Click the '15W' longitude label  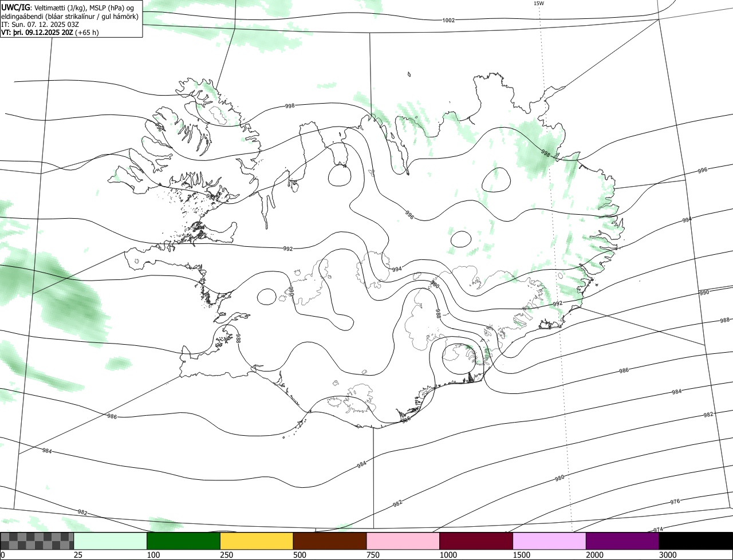[538, 3]
